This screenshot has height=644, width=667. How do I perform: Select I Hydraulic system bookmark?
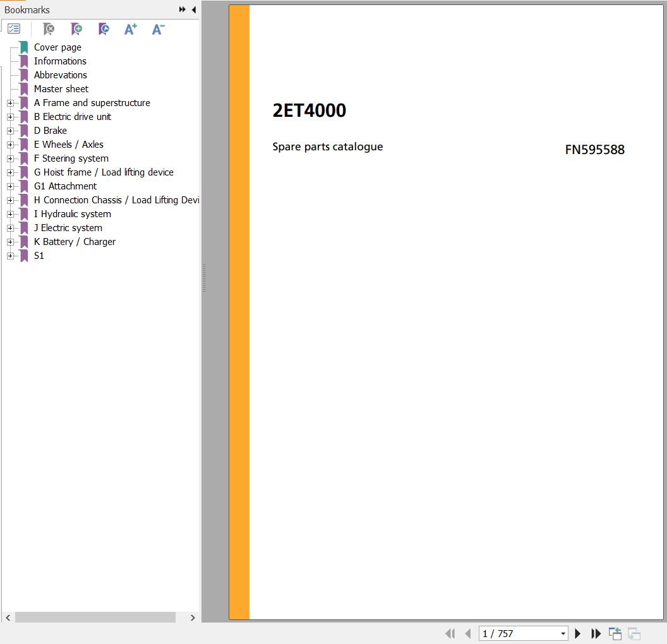[x=72, y=214]
